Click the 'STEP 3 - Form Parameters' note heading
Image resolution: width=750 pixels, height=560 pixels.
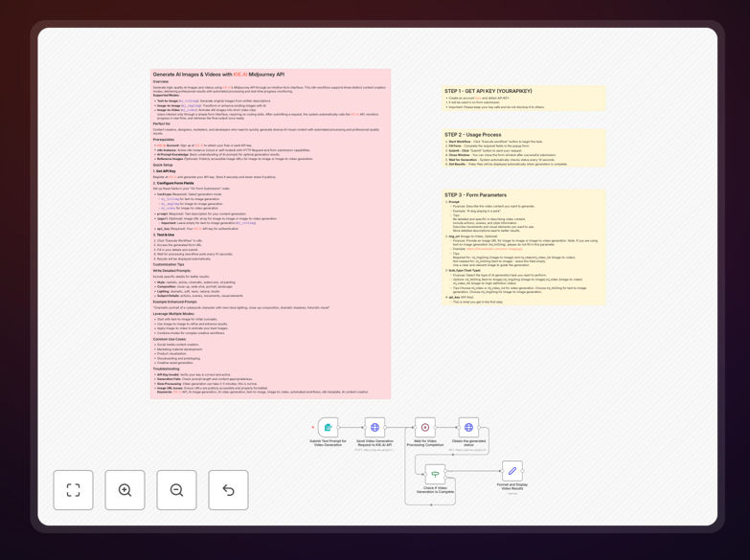coord(475,195)
